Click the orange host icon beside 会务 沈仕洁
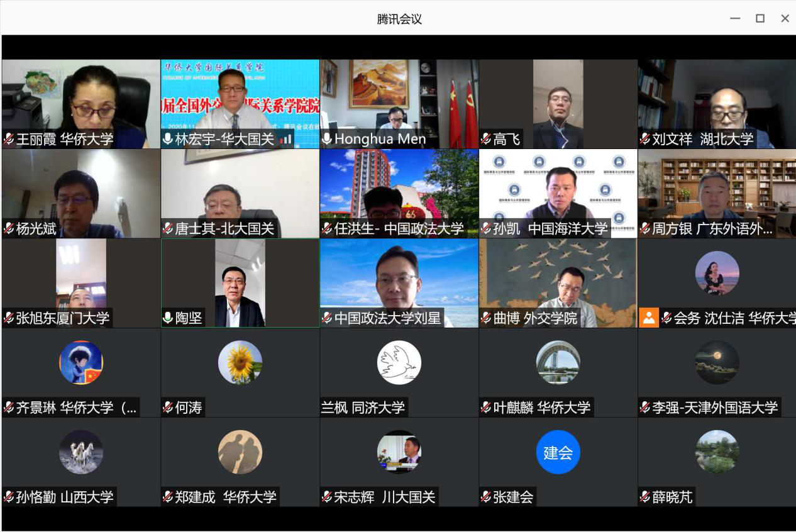796x532 pixels. tap(648, 318)
